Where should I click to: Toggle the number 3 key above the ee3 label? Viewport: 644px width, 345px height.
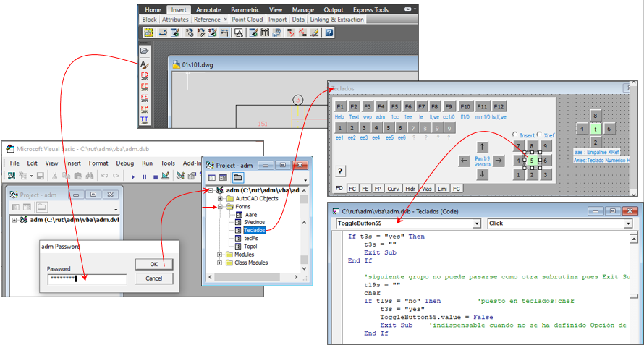click(x=364, y=128)
